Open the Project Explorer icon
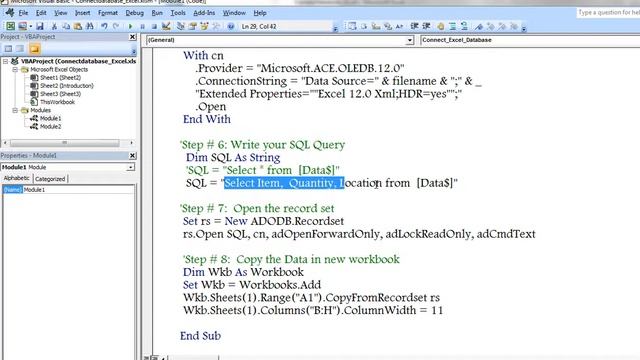This screenshot has height=360, width=640. (180, 27)
